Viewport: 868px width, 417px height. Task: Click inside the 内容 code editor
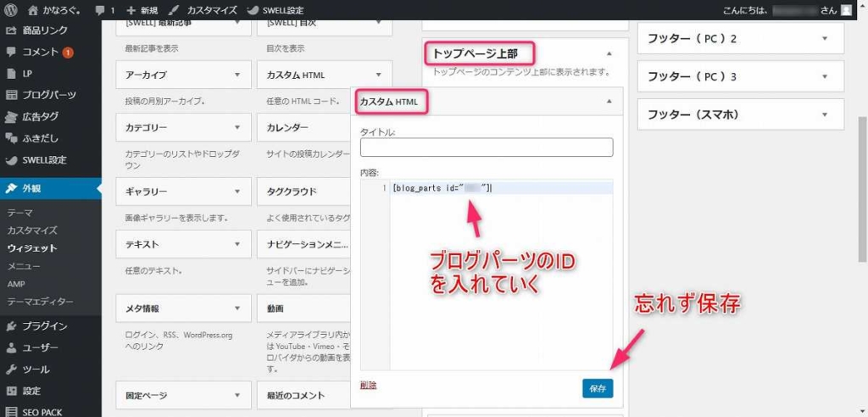pyautogui.click(x=500, y=271)
